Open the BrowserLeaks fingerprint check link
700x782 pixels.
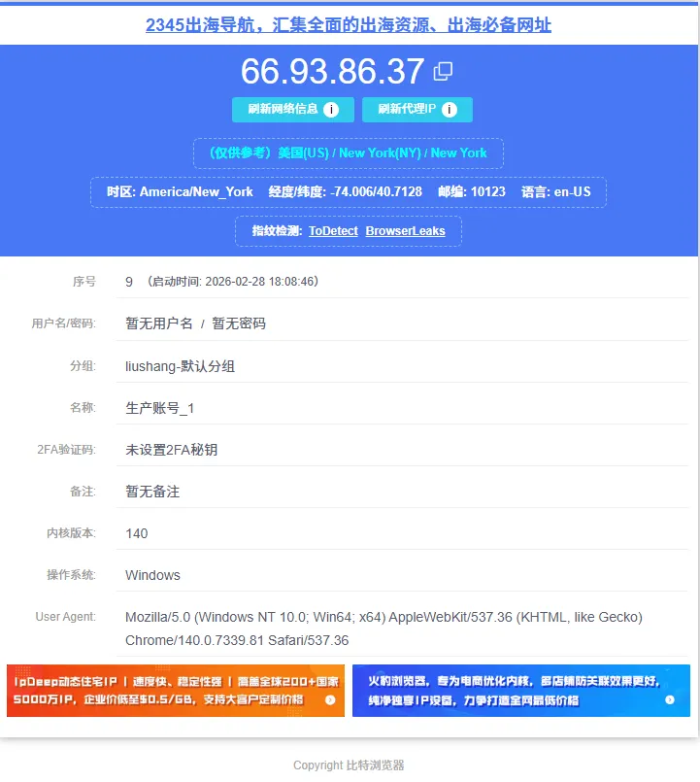406,231
